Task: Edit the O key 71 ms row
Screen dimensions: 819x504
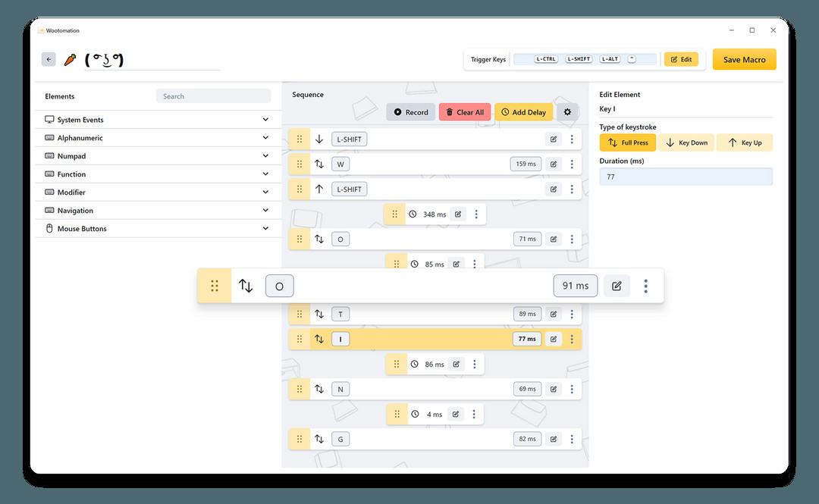Action: point(553,239)
